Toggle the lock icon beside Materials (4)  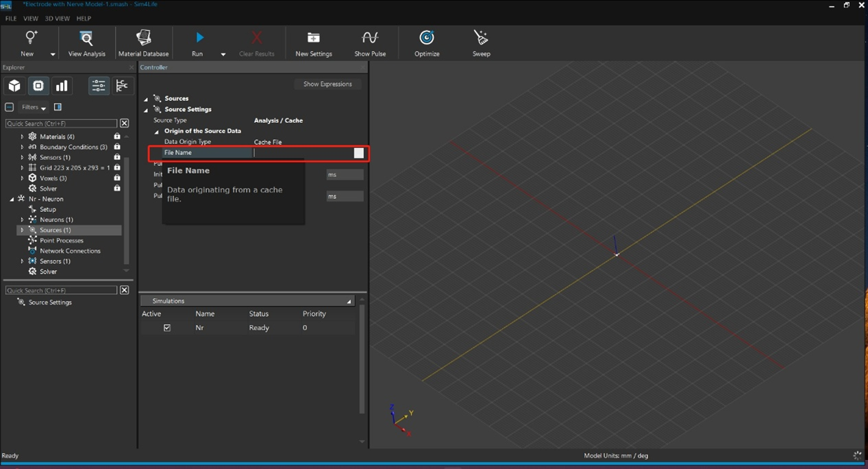point(117,136)
